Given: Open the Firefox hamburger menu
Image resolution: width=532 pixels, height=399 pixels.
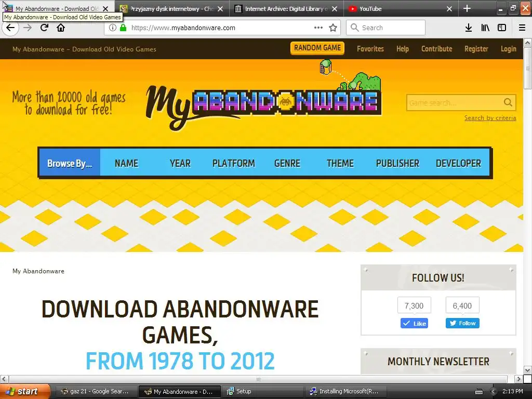Looking at the screenshot, I should [522, 28].
